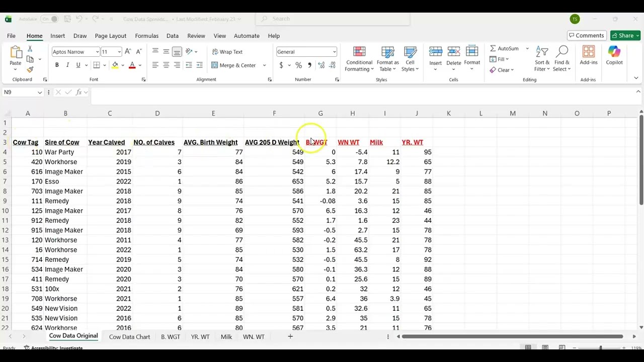This screenshot has width=644, height=362.
Task: Click the Comments button
Action: pos(586,36)
